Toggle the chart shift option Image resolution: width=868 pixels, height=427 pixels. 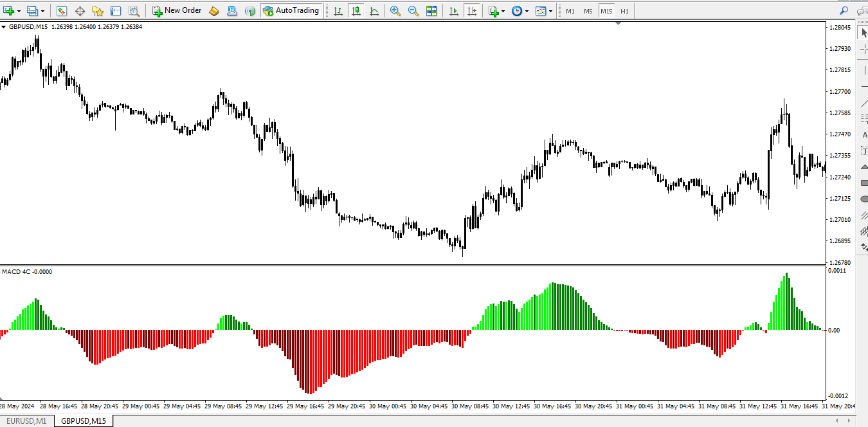pos(473,10)
